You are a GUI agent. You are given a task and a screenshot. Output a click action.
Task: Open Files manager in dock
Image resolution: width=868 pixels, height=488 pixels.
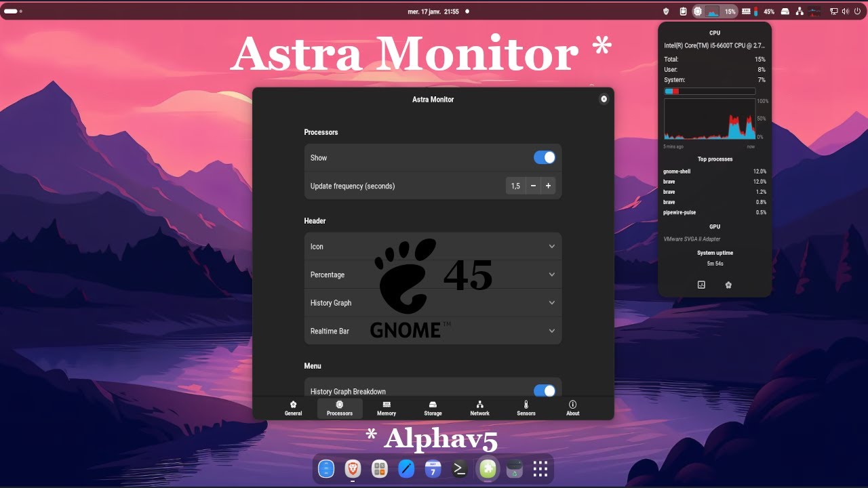click(326, 468)
